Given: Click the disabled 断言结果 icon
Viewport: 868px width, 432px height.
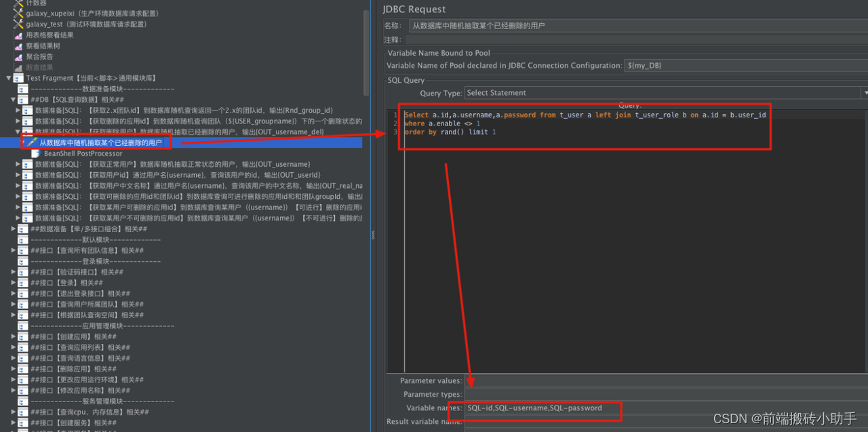Looking at the screenshot, I should (18, 68).
